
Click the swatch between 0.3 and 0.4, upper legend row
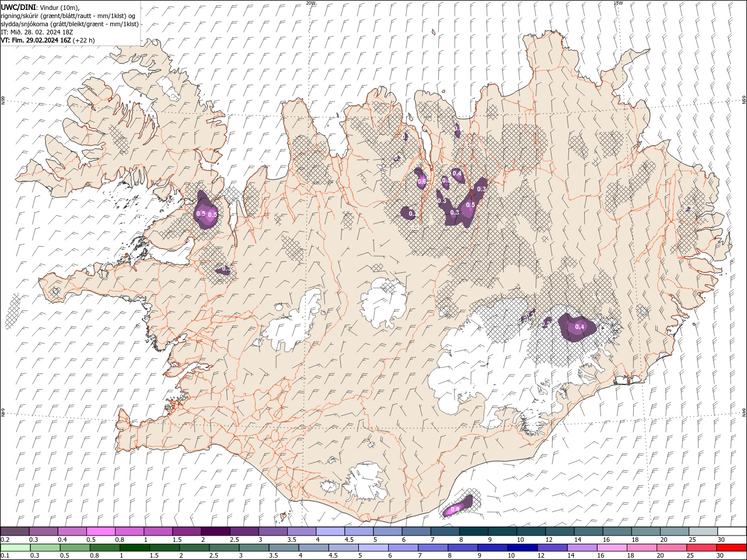click(43, 531)
